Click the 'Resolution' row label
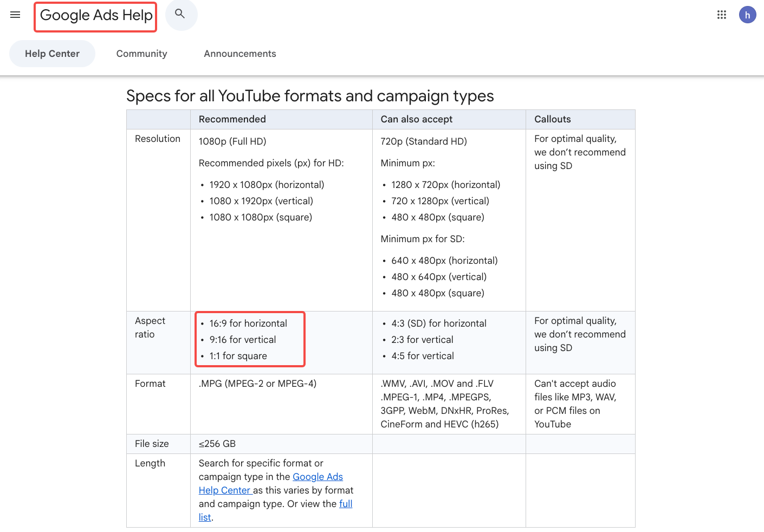The image size is (764, 532). pos(158,139)
